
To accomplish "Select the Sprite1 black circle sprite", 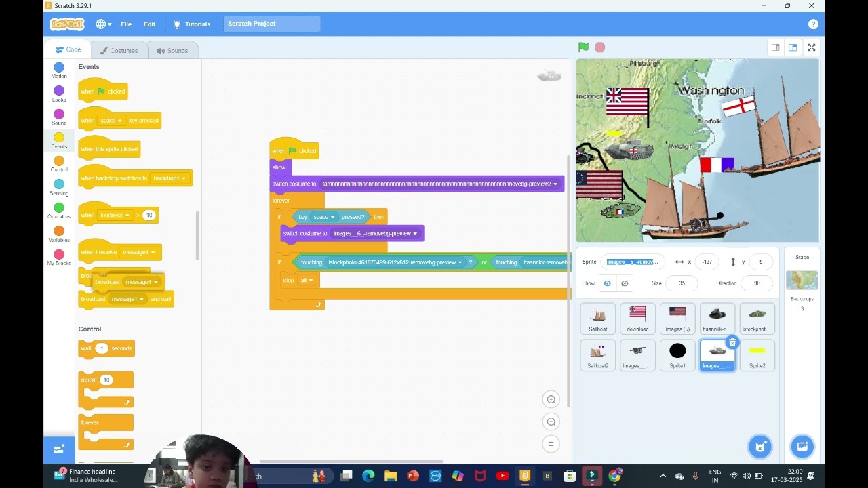I will [677, 355].
